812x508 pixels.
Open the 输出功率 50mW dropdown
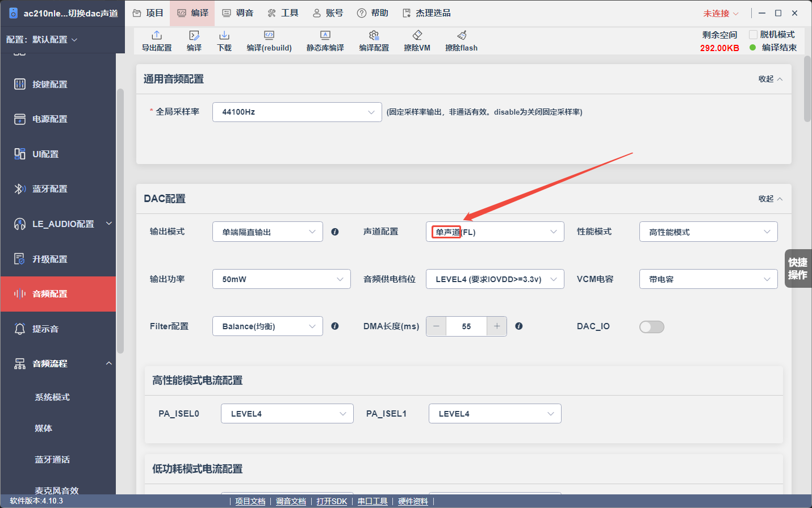click(282, 279)
